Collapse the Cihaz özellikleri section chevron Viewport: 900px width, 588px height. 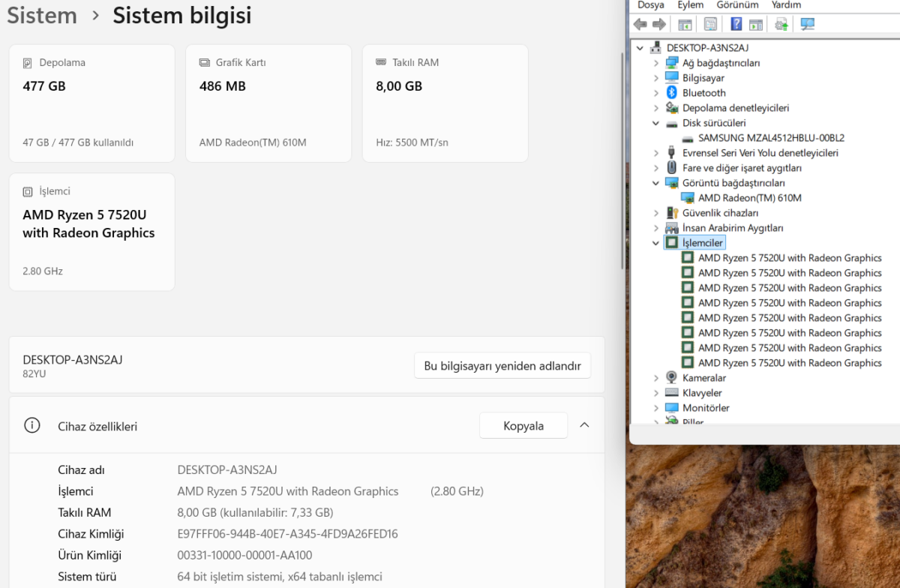tap(584, 425)
